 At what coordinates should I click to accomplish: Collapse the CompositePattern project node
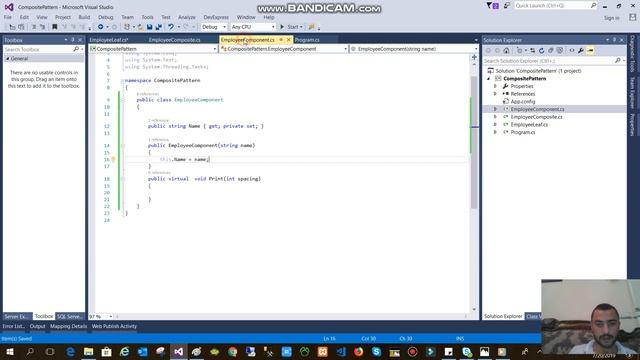pos(489,78)
